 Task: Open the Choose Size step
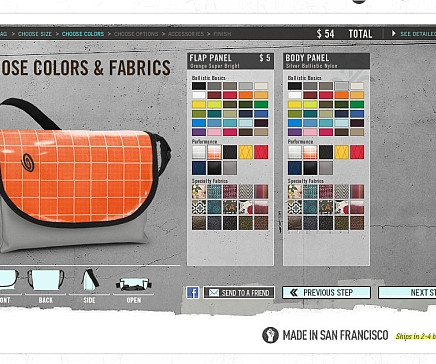[35, 34]
